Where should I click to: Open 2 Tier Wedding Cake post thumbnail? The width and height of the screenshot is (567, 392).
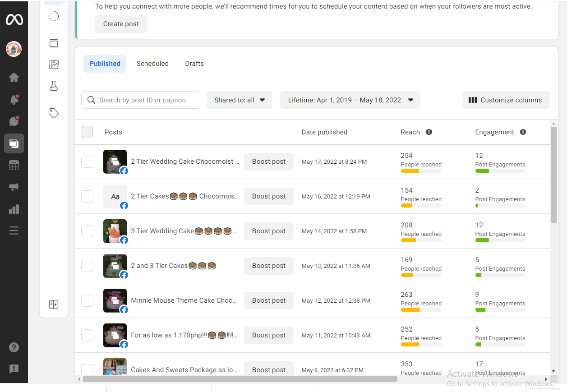pos(115,161)
